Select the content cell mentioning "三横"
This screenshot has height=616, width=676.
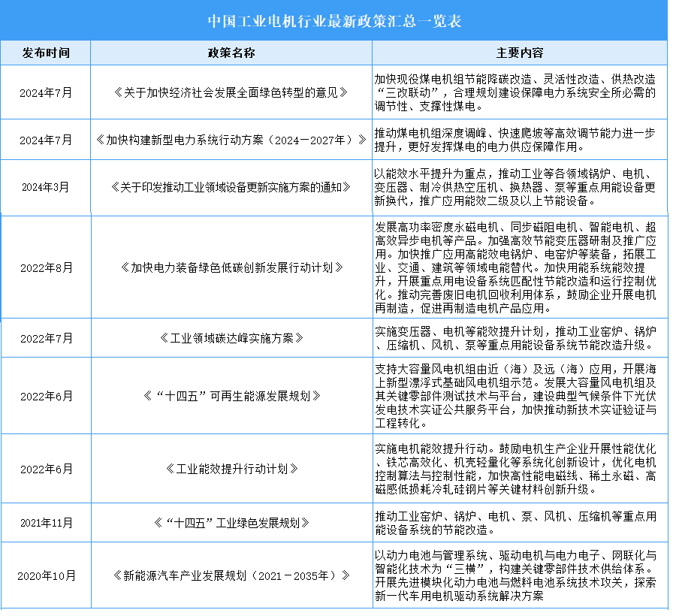point(519,576)
